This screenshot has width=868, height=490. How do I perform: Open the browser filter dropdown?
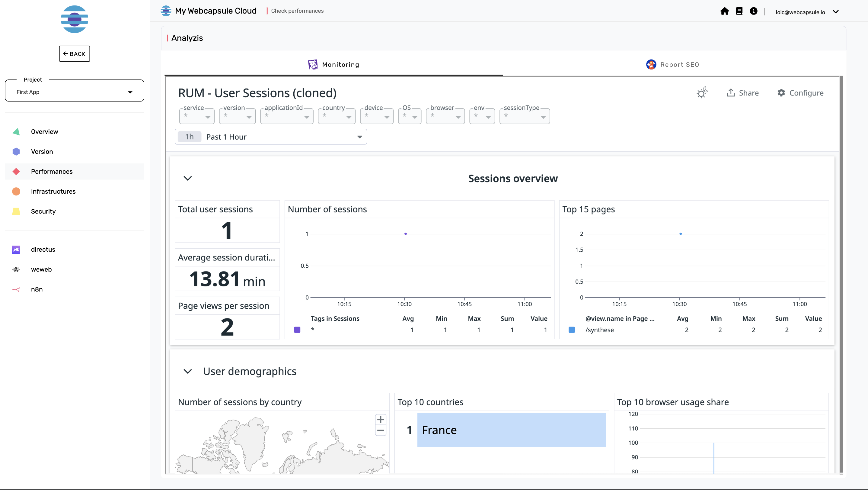coord(445,116)
